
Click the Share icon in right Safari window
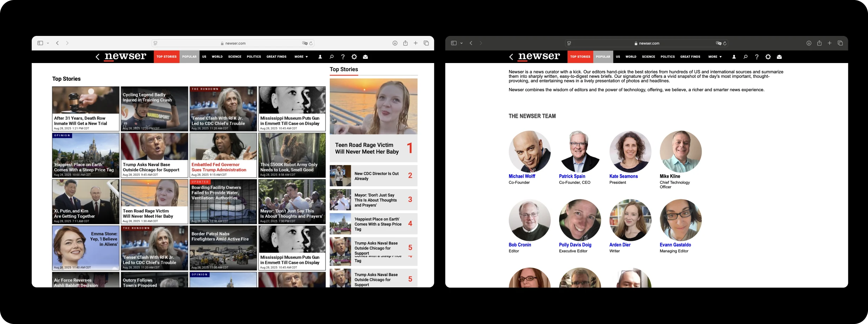(819, 43)
